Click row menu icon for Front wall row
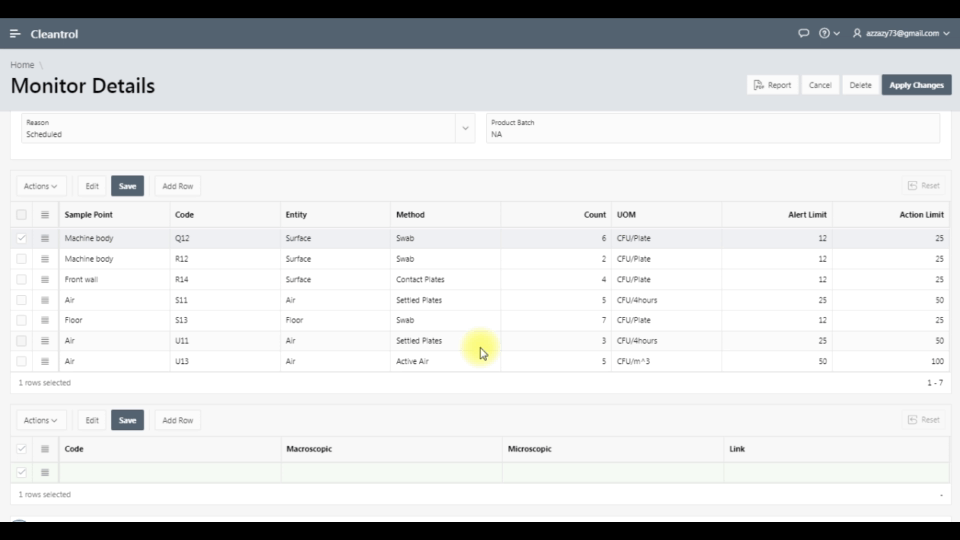 point(45,280)
